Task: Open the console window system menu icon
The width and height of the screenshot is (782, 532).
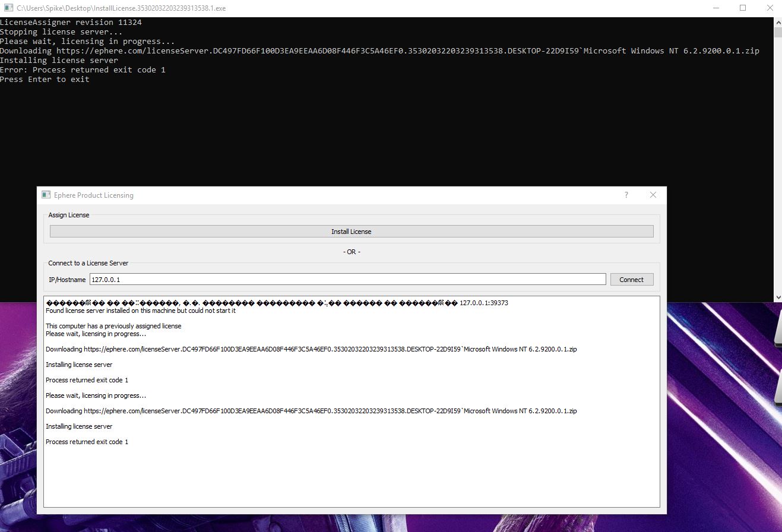Action: click(8, 8)
